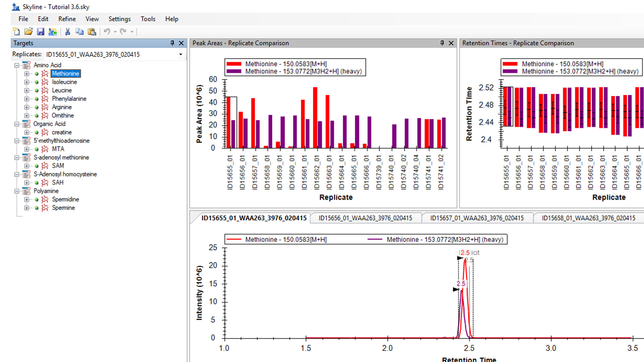Expand the Methionine tree node
Screen dimensions: 644x362
click(x=26, y=74)
